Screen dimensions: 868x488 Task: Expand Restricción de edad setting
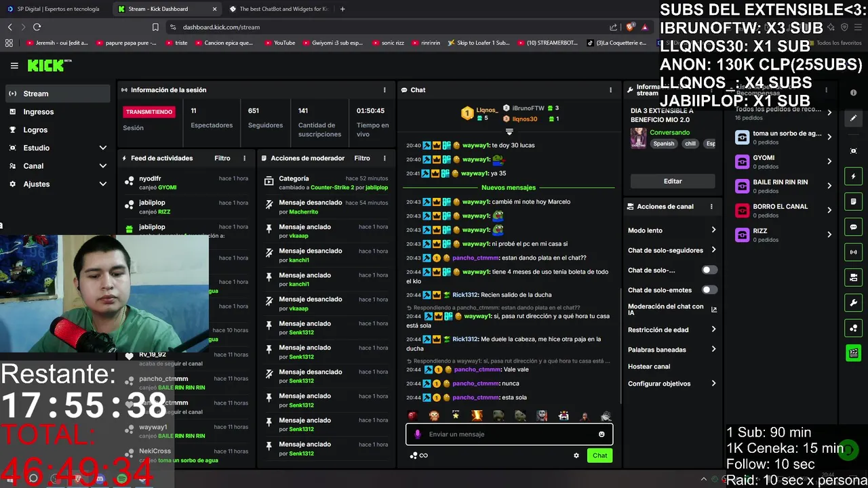[x=672, y=330]
